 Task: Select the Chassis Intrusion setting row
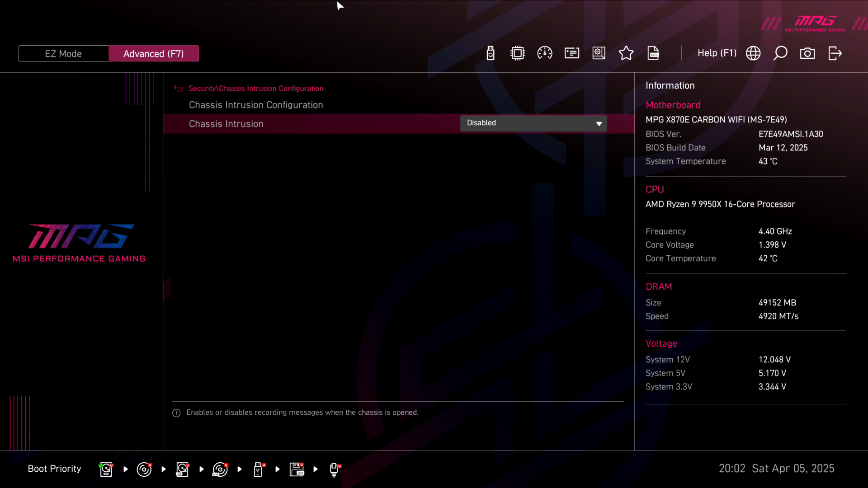click(226, 124)
